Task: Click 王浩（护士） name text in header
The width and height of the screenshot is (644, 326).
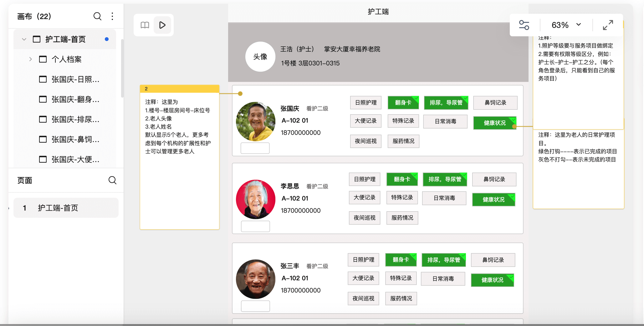Action: coord(297,49)
